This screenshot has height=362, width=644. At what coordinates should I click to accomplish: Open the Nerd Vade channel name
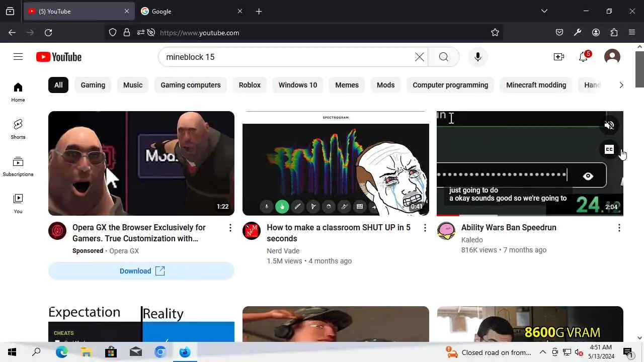point(283,251)
